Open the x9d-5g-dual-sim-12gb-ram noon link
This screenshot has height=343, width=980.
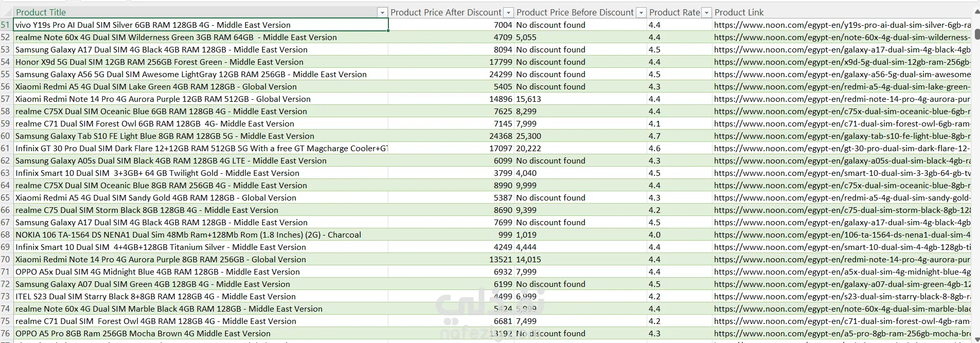point(842,62)
